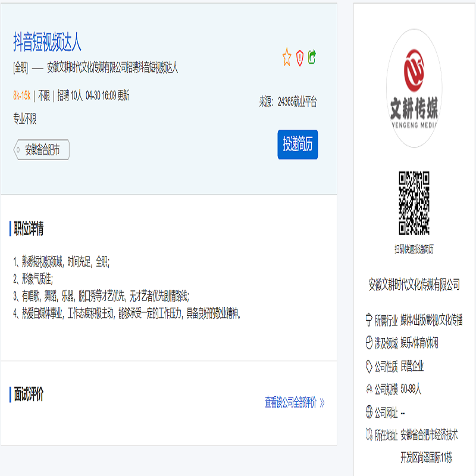
Task: Click the 熟悉短视频领域 requirement line
Action: (x=61, y=261)
